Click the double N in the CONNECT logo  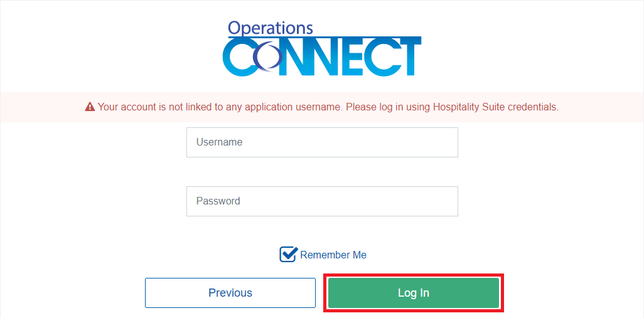point(306,58)
